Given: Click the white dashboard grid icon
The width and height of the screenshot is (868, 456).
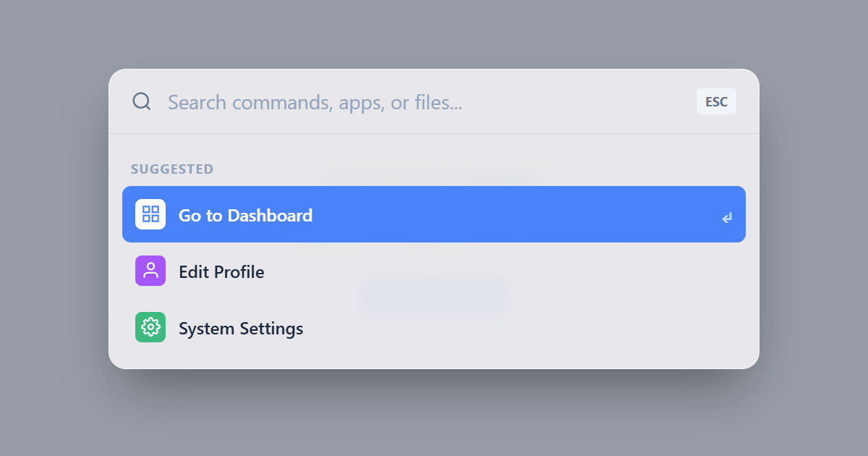Looking at the screenshot, I should [150, 214].
